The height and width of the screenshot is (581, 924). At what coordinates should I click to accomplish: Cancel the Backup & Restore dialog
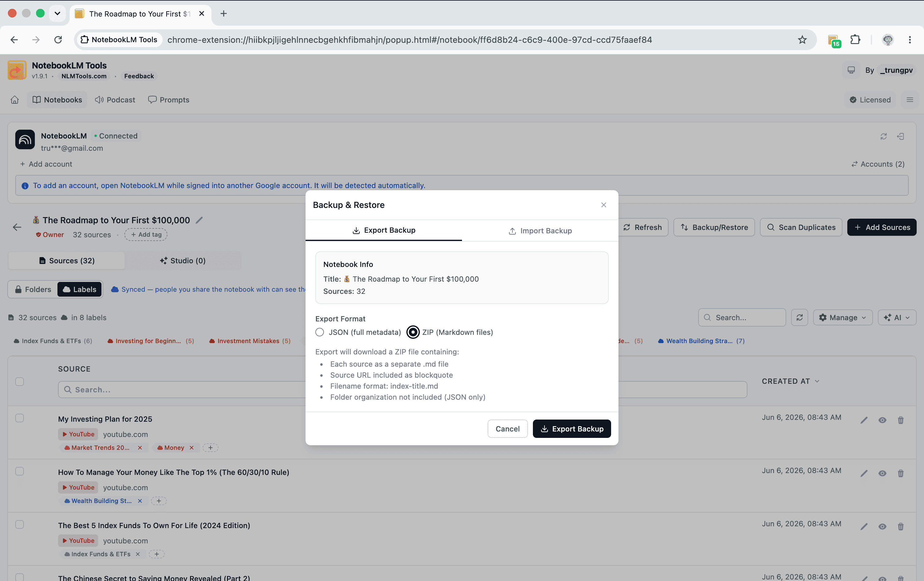[x=507, y=428]
